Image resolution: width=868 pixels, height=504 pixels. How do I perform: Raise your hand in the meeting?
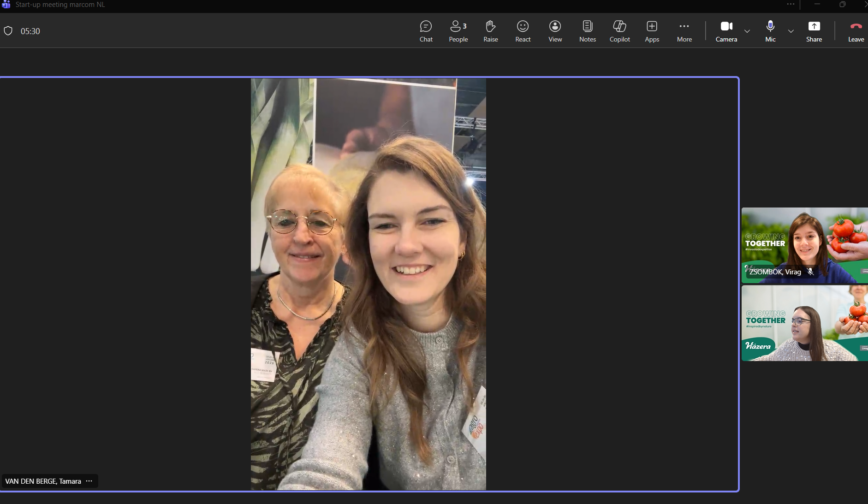pos(490,31)
